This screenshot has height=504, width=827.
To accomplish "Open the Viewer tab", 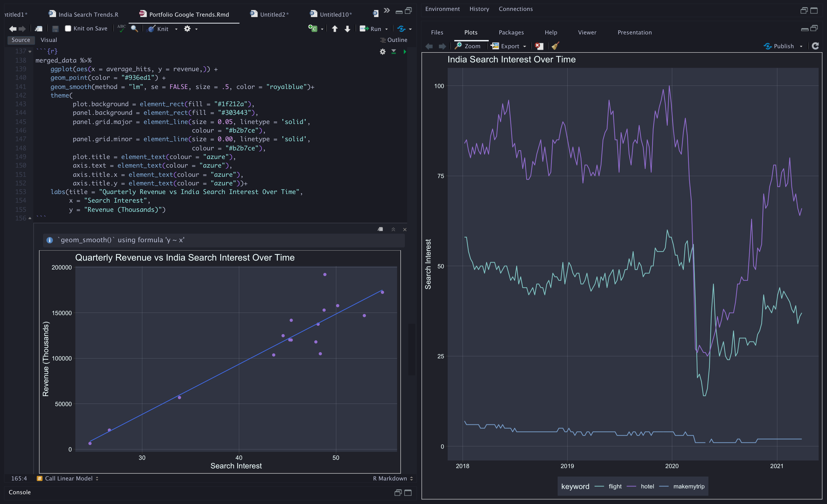I will pos(587,32).
